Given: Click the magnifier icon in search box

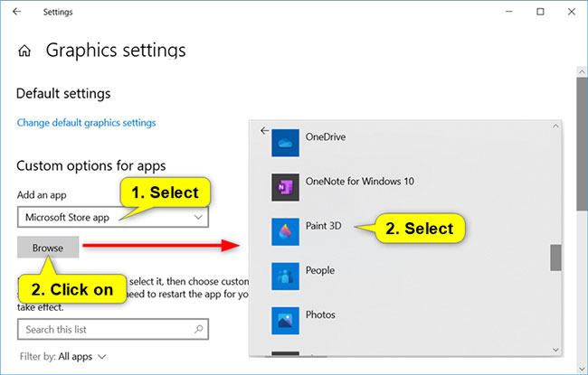Looking at the screenshot, I should click(199, 329).
